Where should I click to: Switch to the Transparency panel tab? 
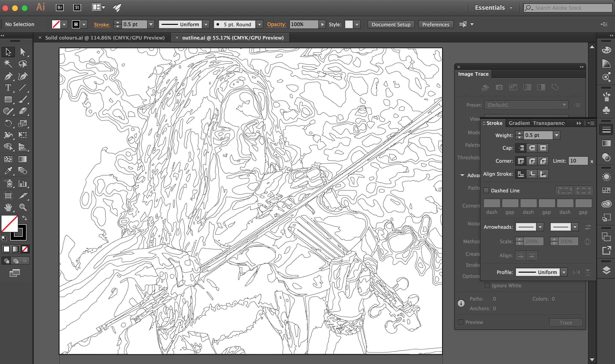(548, 123)
